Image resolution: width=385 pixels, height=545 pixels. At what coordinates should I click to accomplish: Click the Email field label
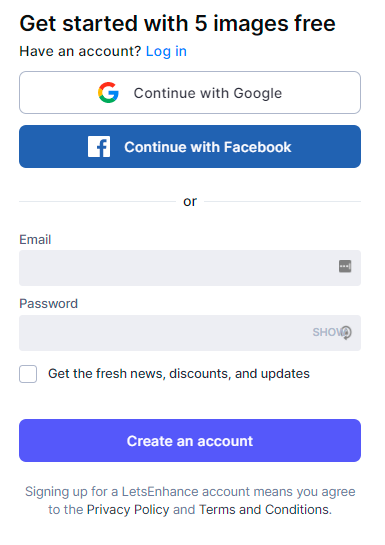35,239
